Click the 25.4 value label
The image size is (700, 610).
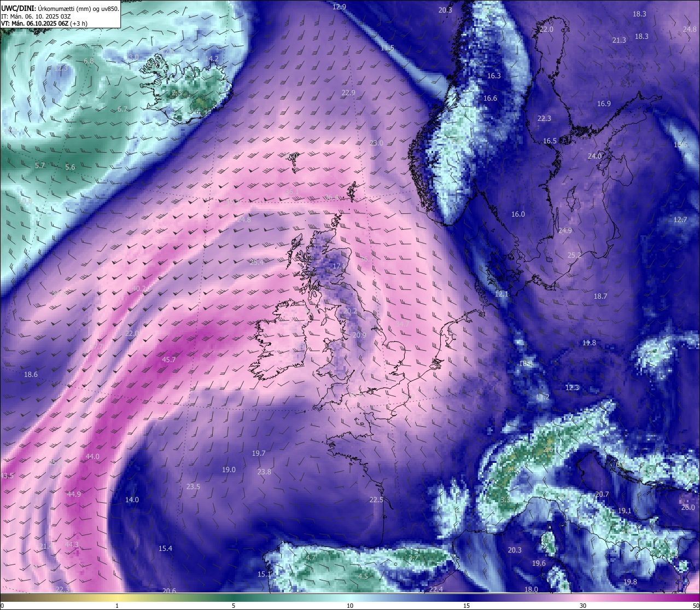pyautogui.click(x=256, y=262)
